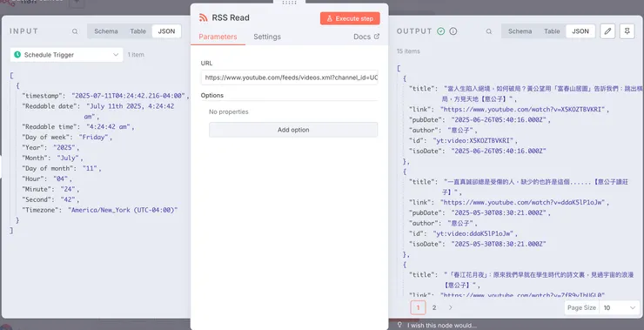644x330 pixels.
Task: Click the "Minute": "24" value
Action: click(x=68, y=190)
